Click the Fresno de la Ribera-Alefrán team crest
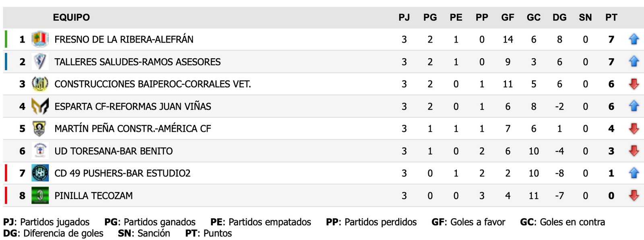 40,39
